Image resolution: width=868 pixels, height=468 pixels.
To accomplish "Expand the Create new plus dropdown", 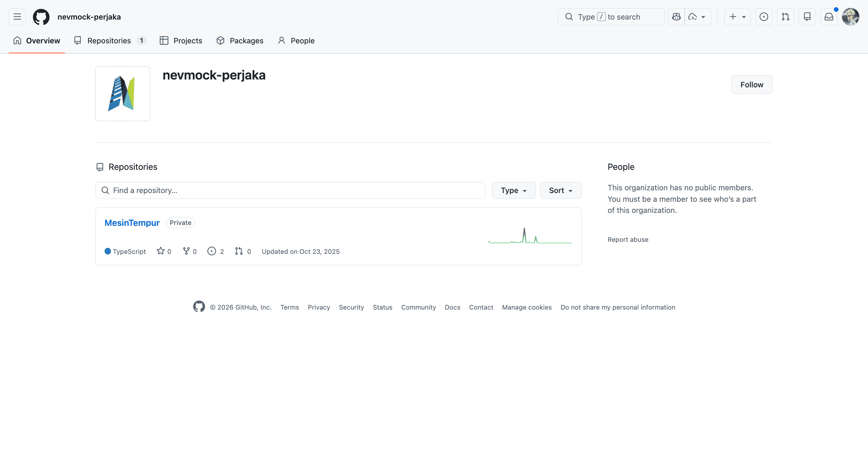I will point(737,17).
